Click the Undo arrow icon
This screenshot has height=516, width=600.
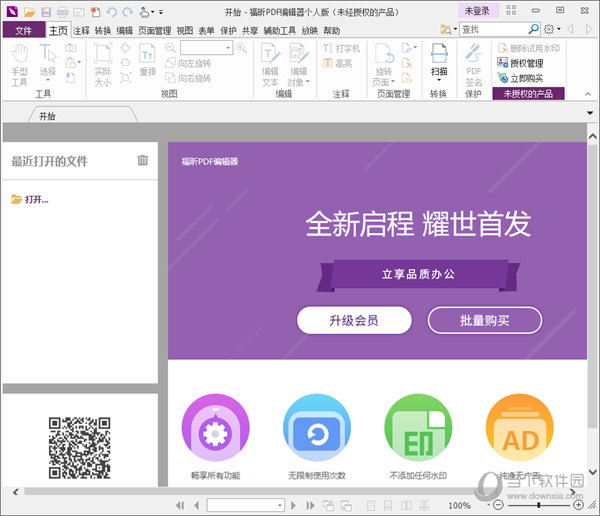tap(111, 12)
